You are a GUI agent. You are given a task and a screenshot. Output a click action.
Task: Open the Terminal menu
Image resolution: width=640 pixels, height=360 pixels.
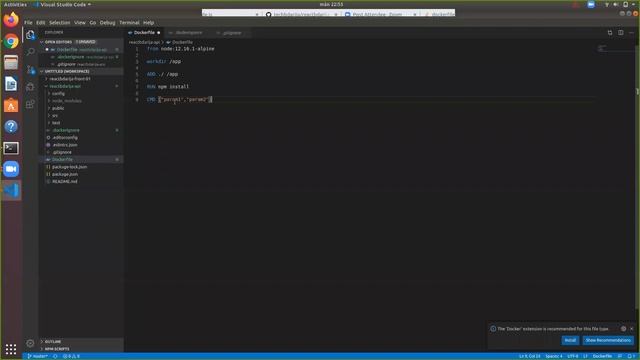coord(129,23)
